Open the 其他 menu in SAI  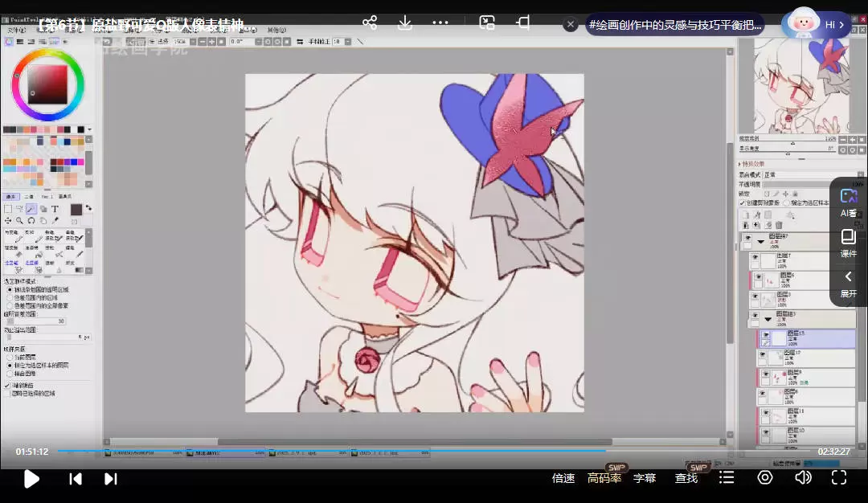276,30
